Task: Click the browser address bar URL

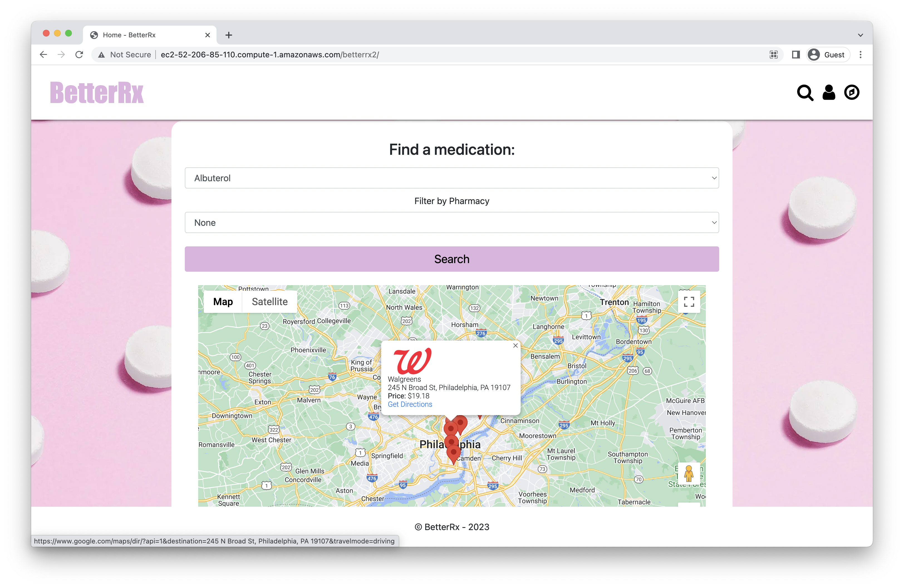Action: 270,55
